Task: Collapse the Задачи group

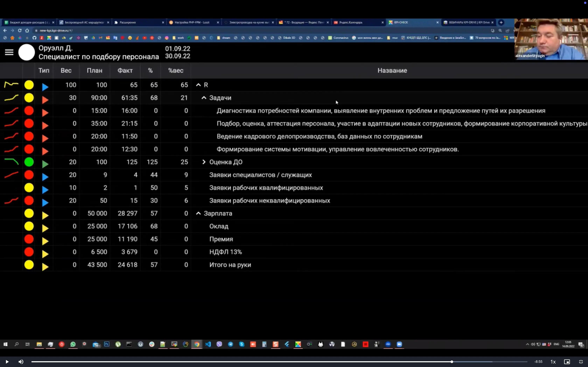Action: tap(204, 98)
